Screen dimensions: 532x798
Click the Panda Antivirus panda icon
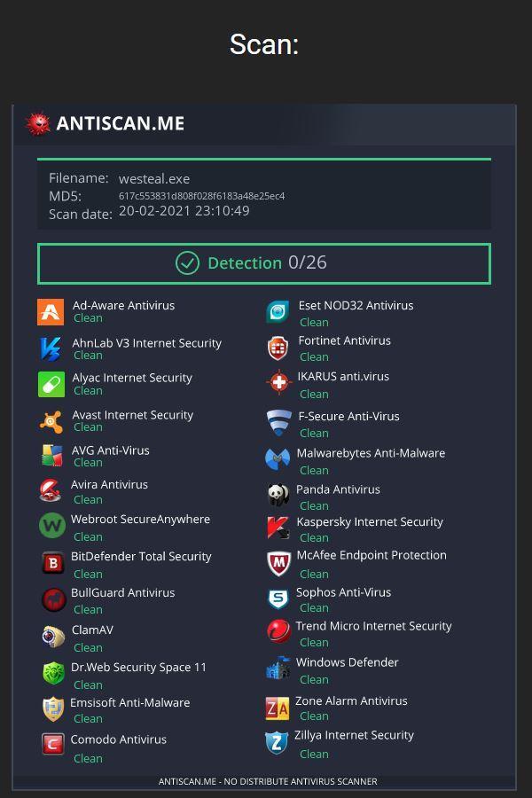pyautogui.click(x=278, y=495)
